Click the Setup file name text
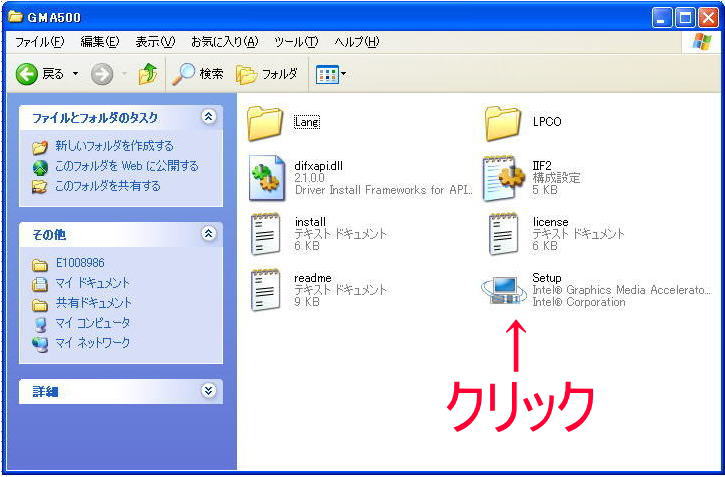The image size is (725, 477). point(547,278)
